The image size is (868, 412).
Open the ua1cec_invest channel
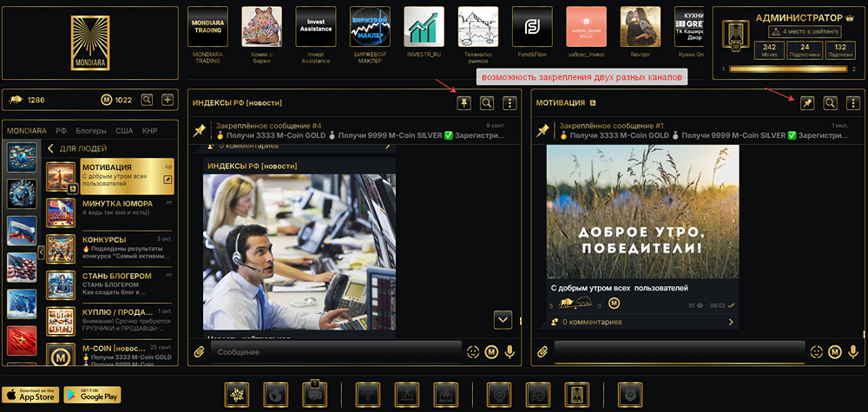point(586,27)
